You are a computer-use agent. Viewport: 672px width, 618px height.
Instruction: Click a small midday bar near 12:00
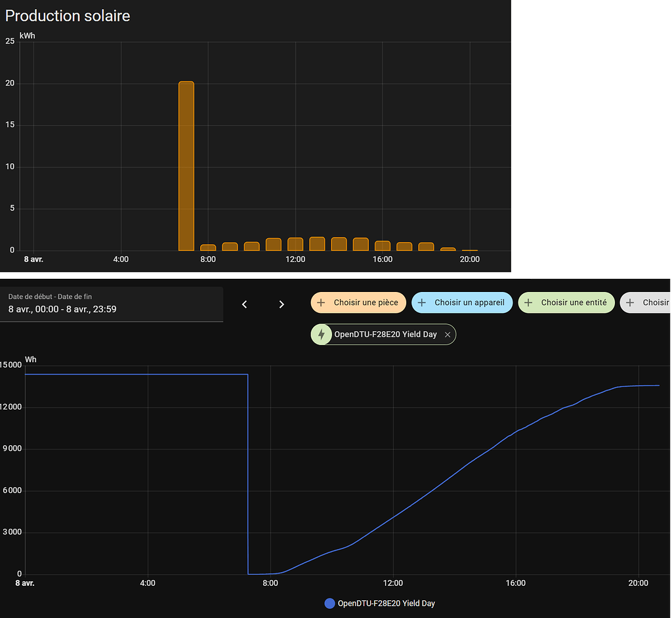(x=295, y=243)
